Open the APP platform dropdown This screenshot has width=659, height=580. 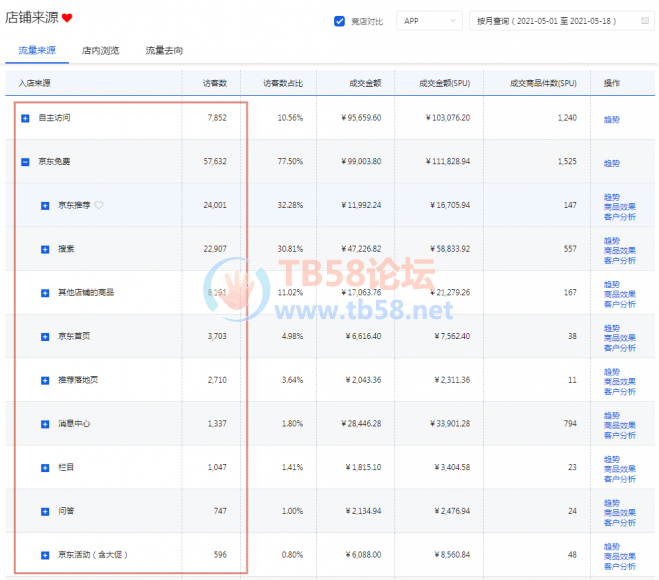(x=429, y=21)
